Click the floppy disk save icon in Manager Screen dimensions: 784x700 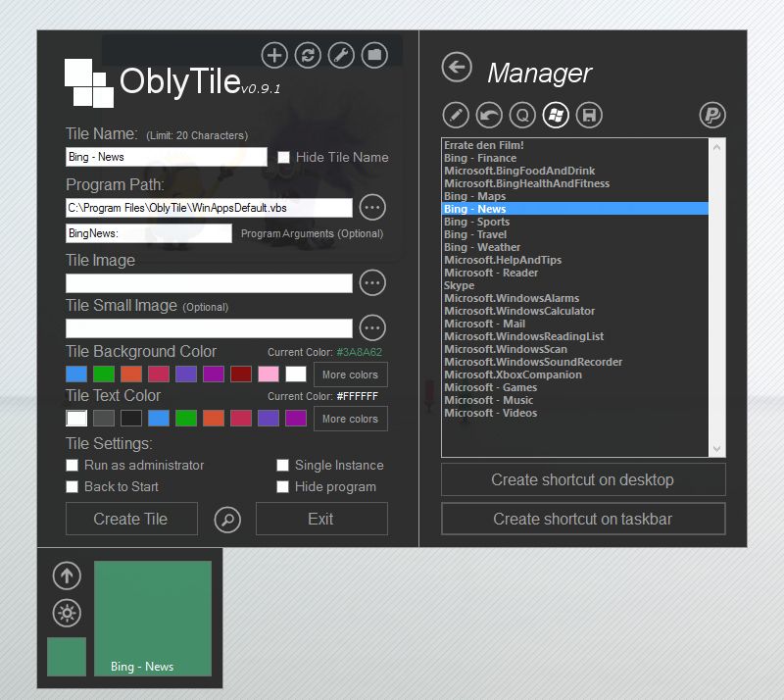590,115
